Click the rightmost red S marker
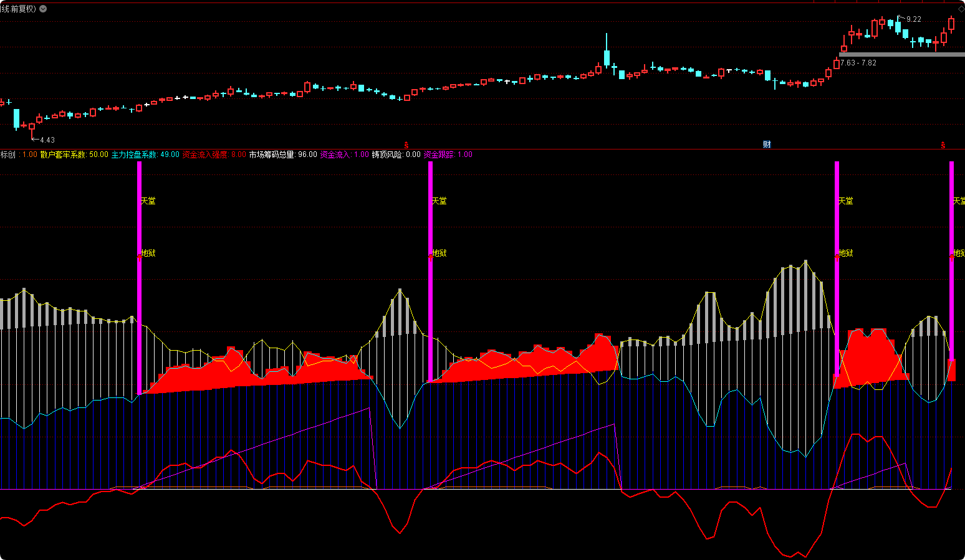 pos(943,145)
